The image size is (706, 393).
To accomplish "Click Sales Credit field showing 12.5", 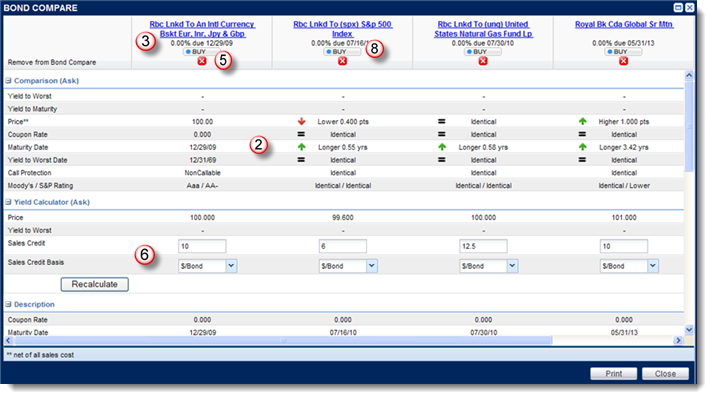I will 483,246.
